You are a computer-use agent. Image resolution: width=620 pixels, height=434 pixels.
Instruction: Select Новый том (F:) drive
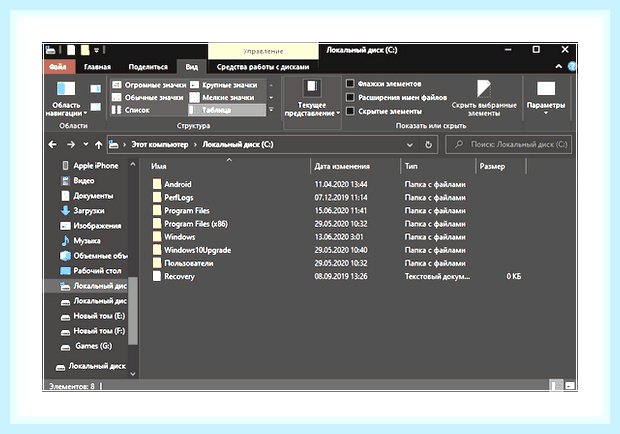point(93,331)
